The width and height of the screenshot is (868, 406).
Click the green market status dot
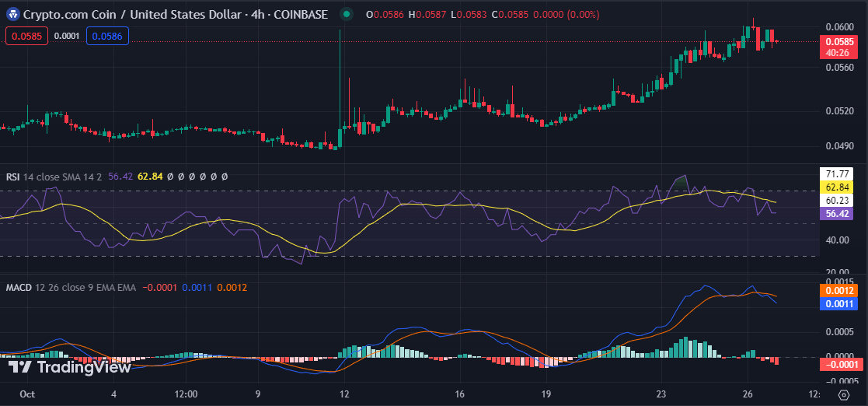347,14
